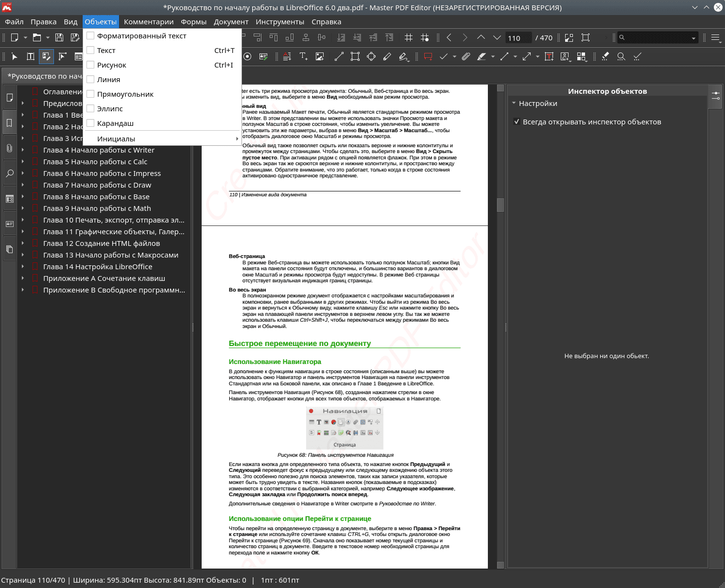The width and height of the screenshot is (725, 588).
Task: Check the 'Линия' menu item checkbox
Action: coord(90,79)
